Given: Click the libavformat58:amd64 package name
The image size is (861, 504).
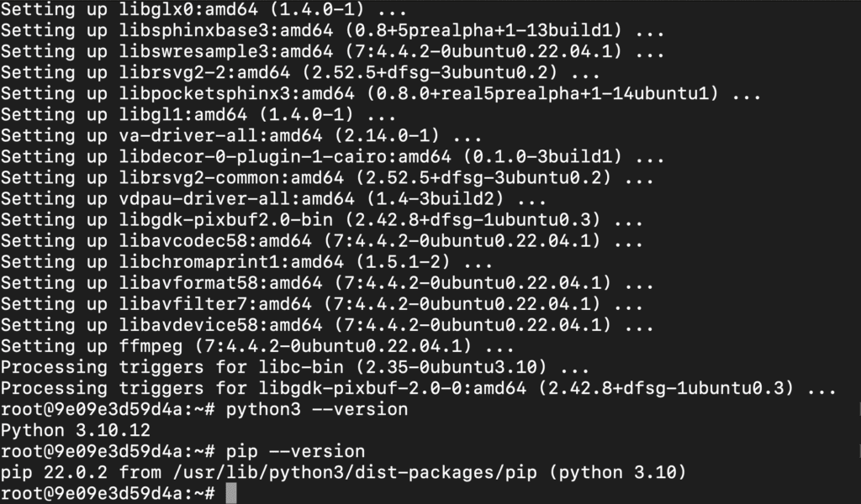Looking at the screenshot, I should click(220, 283).
